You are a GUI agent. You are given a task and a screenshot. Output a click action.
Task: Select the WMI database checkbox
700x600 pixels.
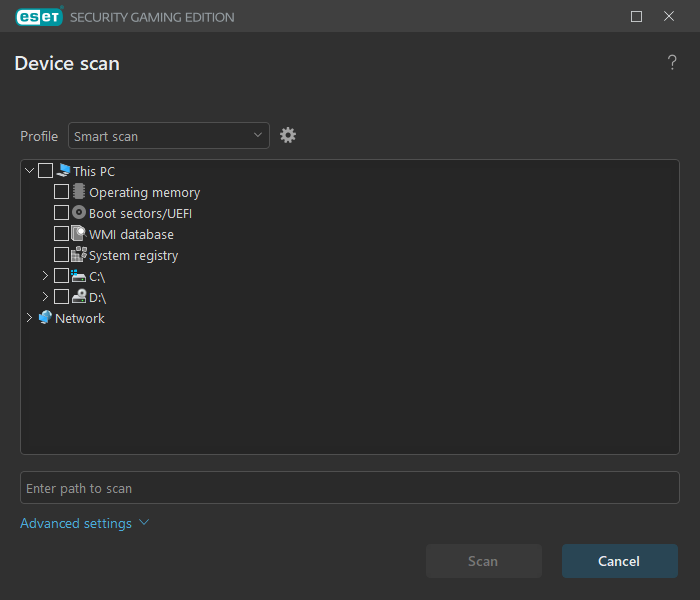click(x=61, y=233)
